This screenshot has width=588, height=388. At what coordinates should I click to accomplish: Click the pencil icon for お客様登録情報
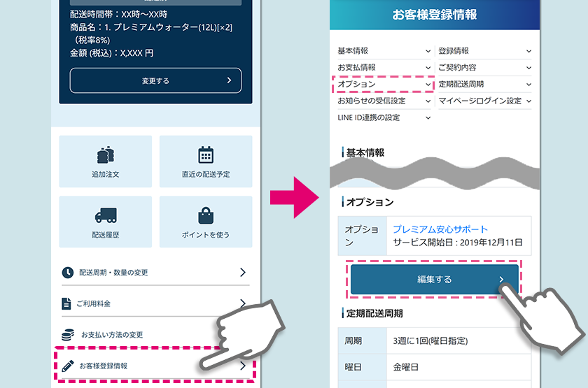[x=67, y=366]
